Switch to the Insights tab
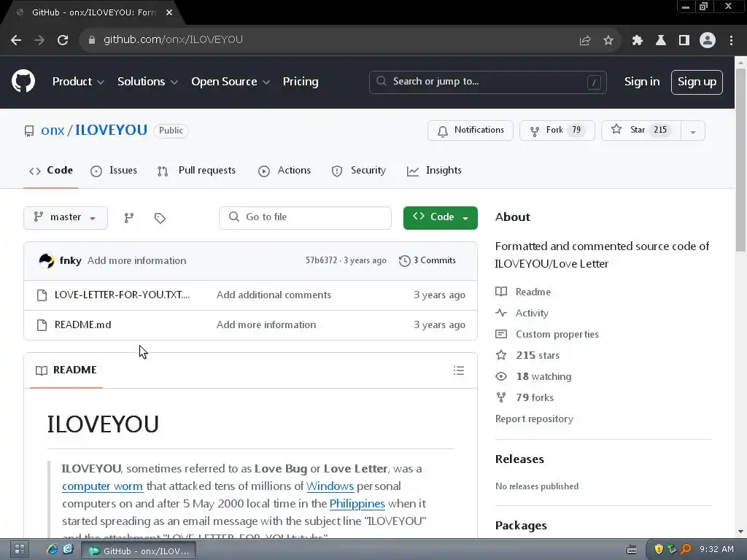The width and height of the screenshot is (747, 560). point(434,171)
